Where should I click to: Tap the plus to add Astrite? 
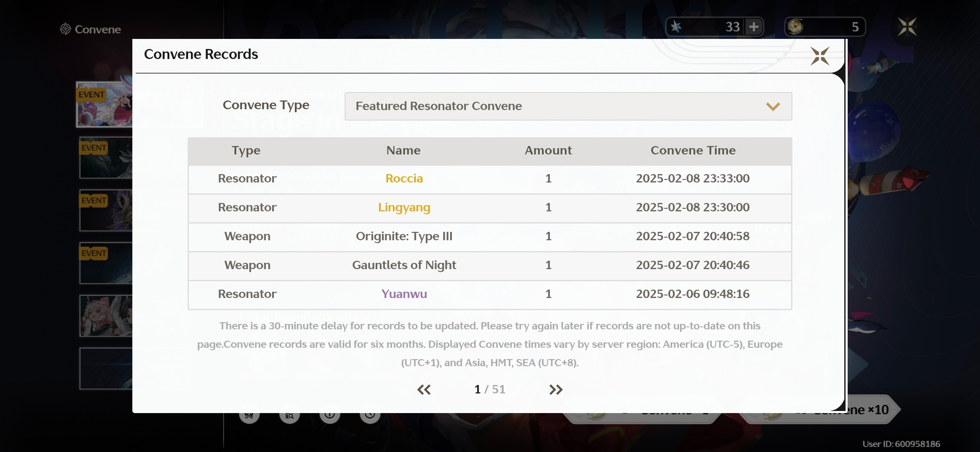tap(754, 27)
